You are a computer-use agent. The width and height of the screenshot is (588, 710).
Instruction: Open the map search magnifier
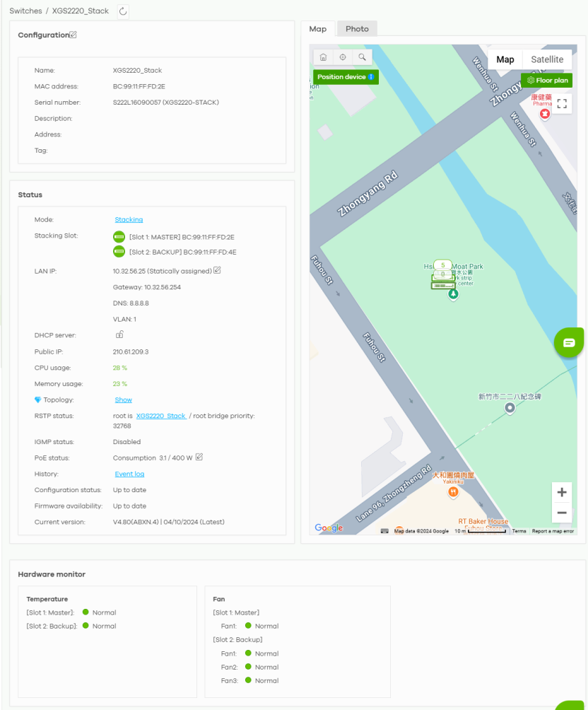[x=362, y=57]
